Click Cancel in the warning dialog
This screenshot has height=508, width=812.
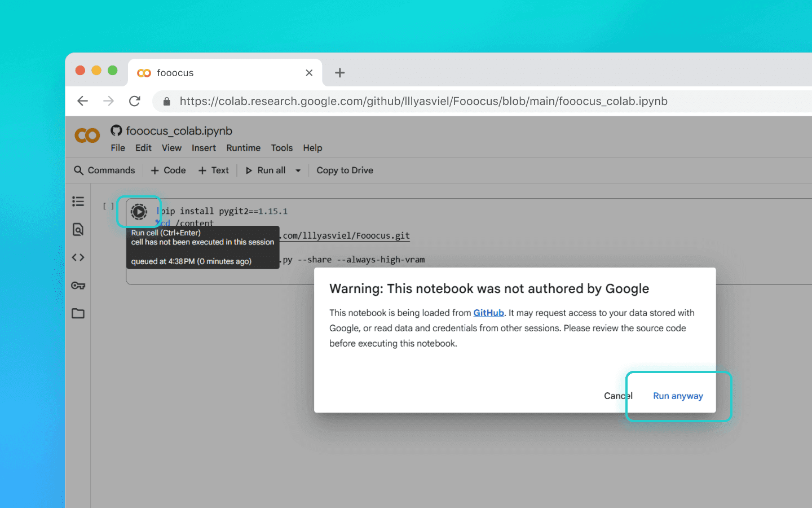coord(619,396)
